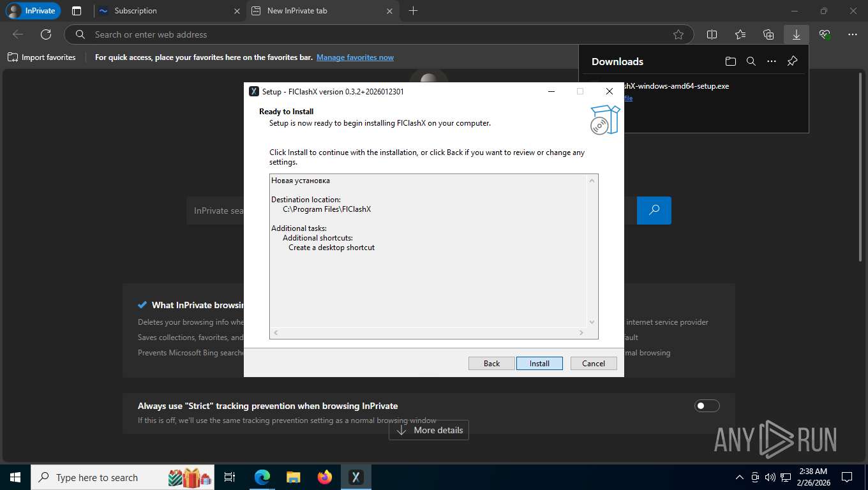Image resolution: width=868 pixels, height=490 pixels.
Task: Launch Firefox from taskbar
Action: click(325, 477)
